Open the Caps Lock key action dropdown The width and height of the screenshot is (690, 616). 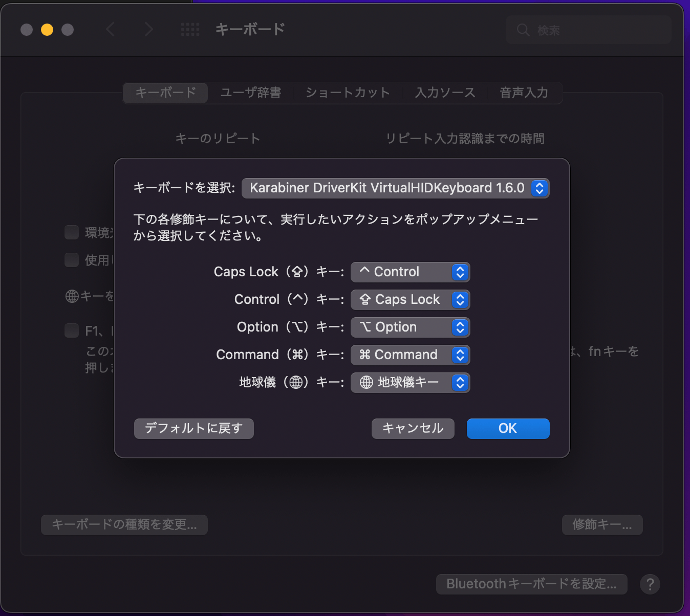[410, 272]
